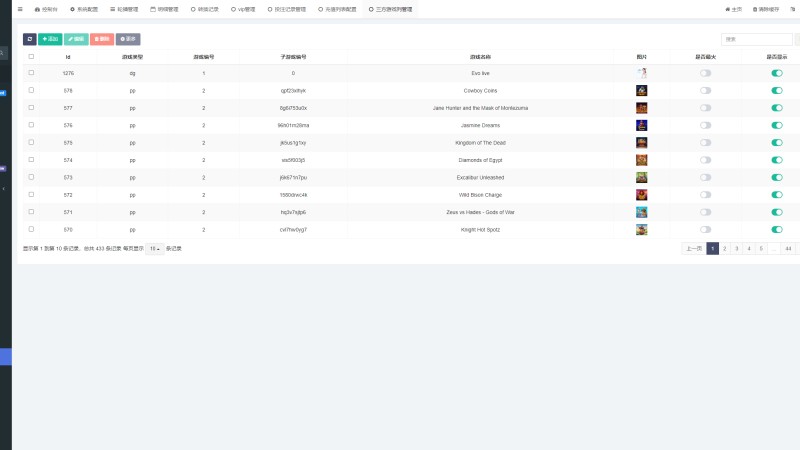Screen dimensions: 800x450
Task: Click the id cell '1276'
Action: tap(68, 73)
